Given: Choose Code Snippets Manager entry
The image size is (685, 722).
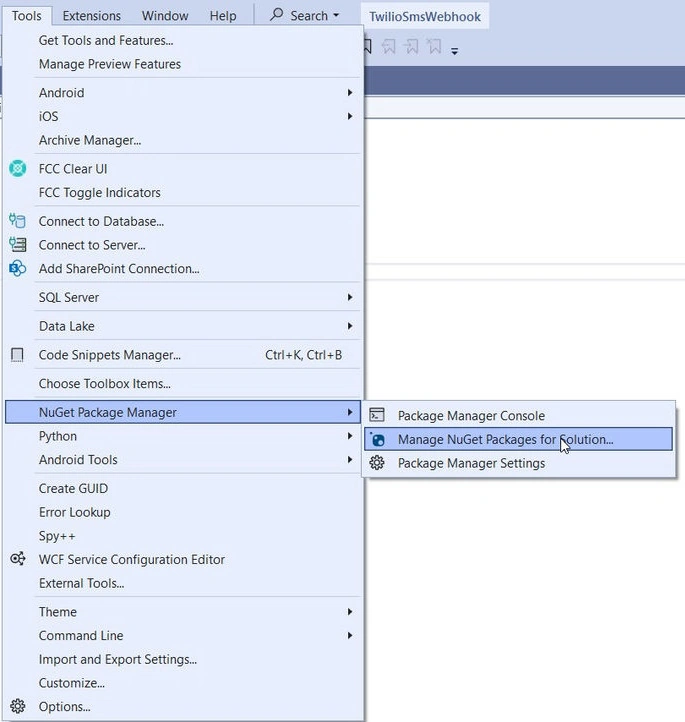Looking at the screenshot, I should (182, 355).
